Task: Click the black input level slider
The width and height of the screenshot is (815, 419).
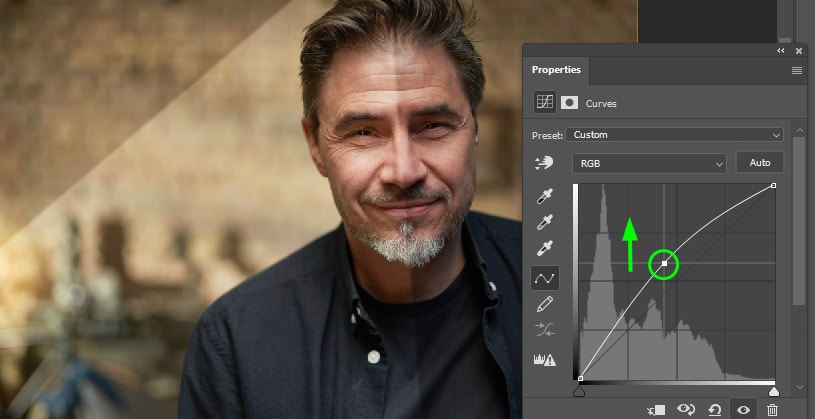Action: pyautogui.click(x=579, y=391)
